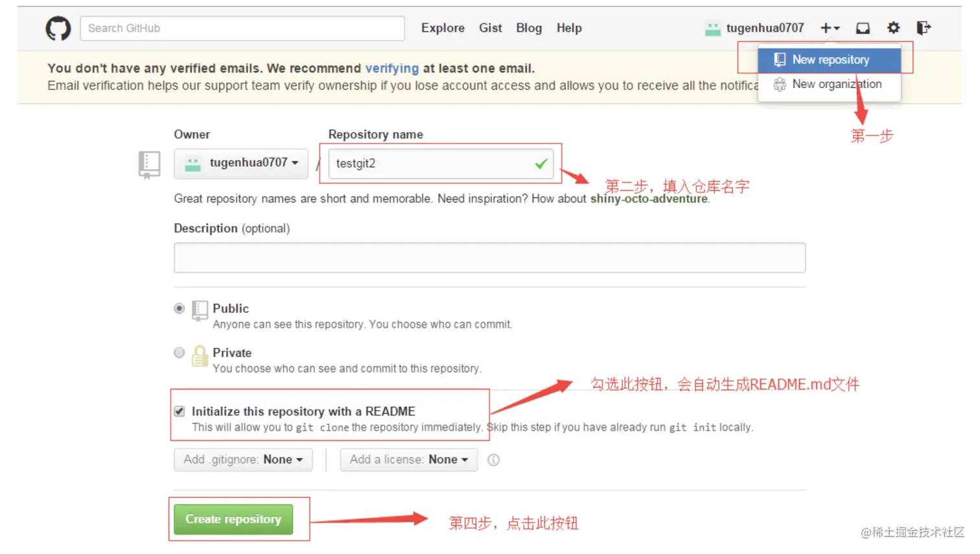This screenshot has height=554, width=980.
Task: Click the New organization icon
Action: point(780,84)
